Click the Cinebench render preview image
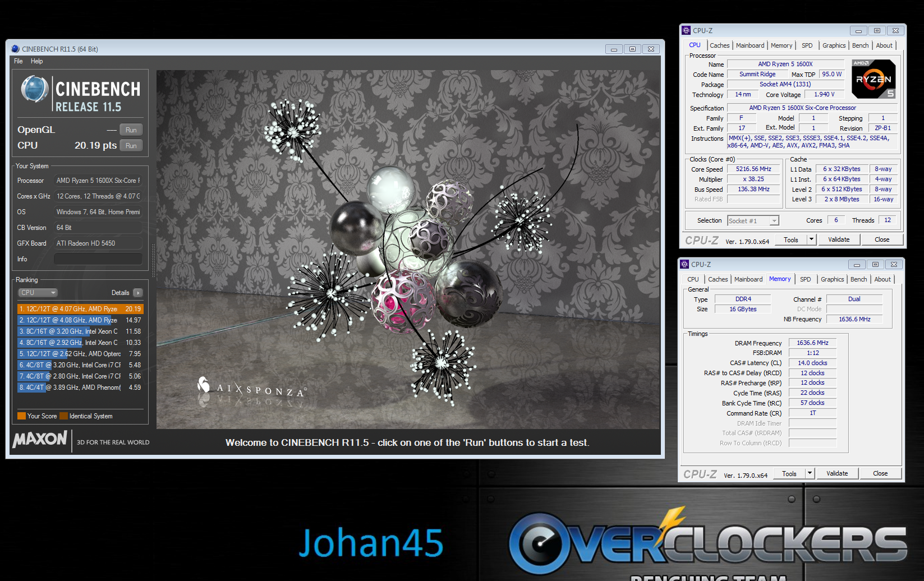 [x=408, y=250]
